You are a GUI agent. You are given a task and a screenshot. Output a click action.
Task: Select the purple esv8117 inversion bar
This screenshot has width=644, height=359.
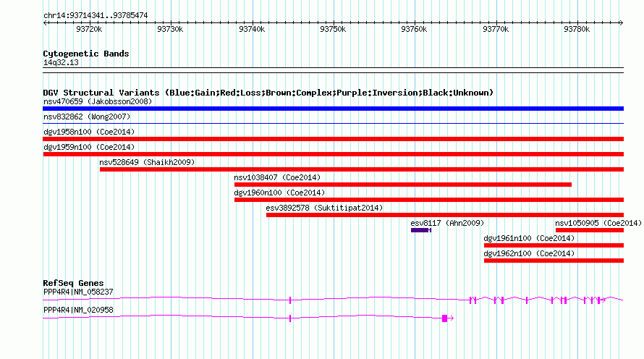(421, 230)
